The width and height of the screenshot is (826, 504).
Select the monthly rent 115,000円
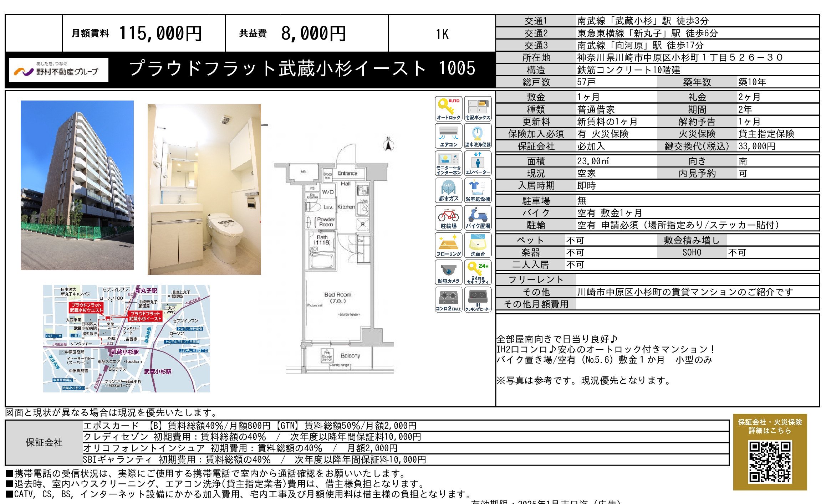[x=160, y=34]
